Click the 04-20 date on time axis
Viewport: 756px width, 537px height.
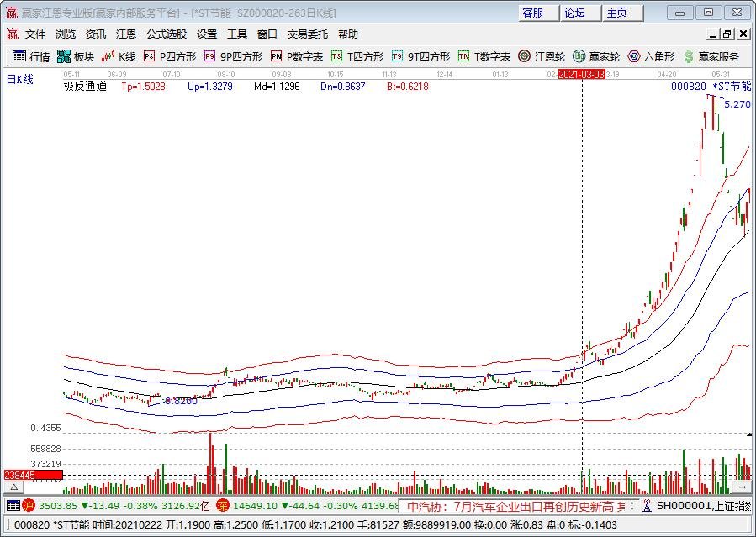click(x=667, y=75)
